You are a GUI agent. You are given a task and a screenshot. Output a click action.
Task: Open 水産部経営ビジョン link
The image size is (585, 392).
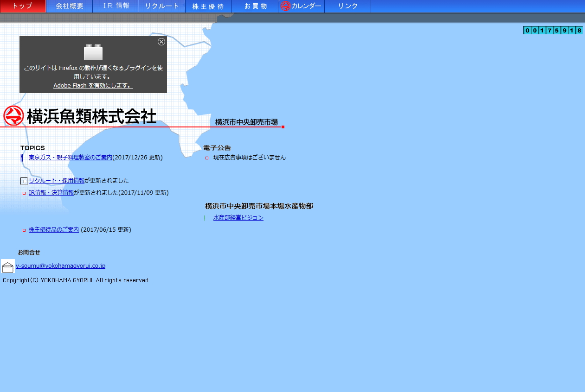click(x=238, y=218)
